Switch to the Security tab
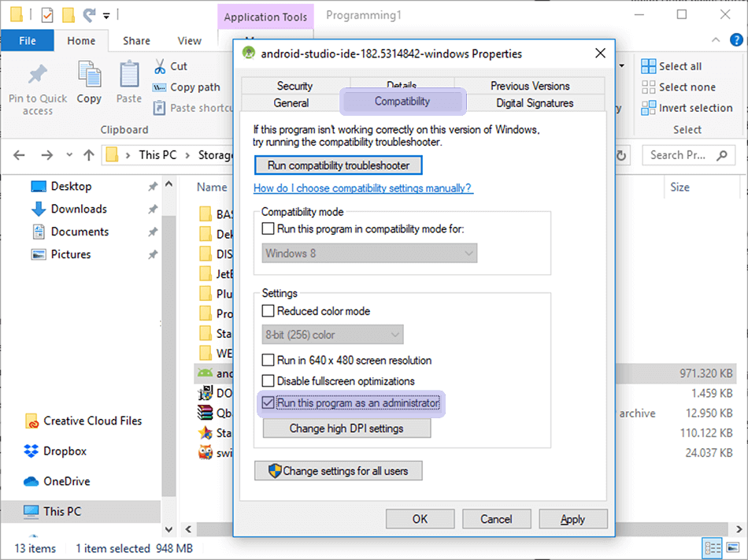 pyautogui.click(x=294, y=86)
